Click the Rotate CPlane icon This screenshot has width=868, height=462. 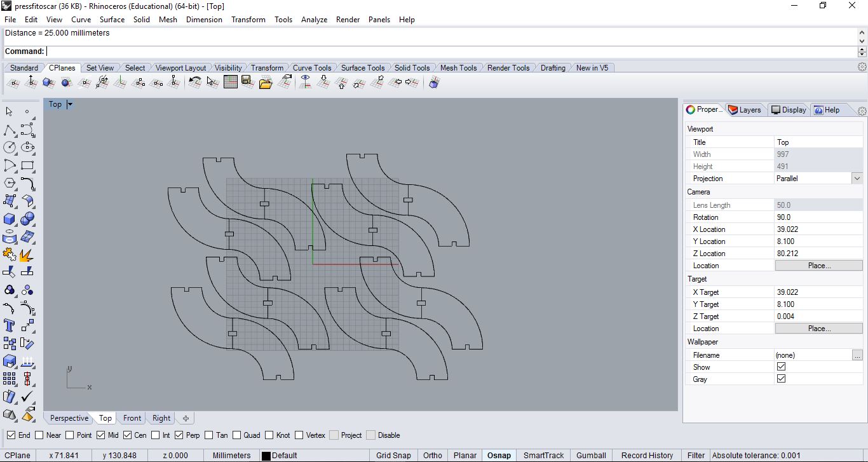102,82
